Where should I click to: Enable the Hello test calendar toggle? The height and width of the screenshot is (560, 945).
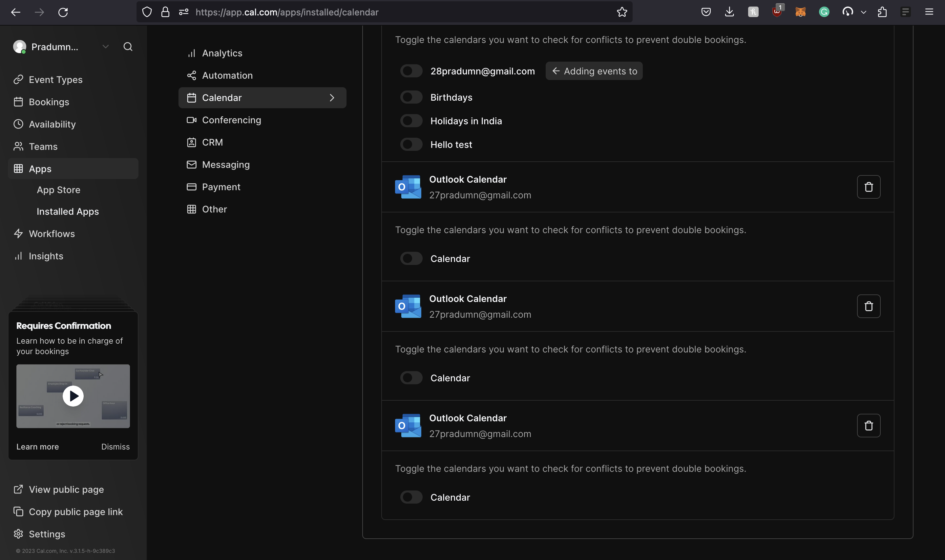411,144
